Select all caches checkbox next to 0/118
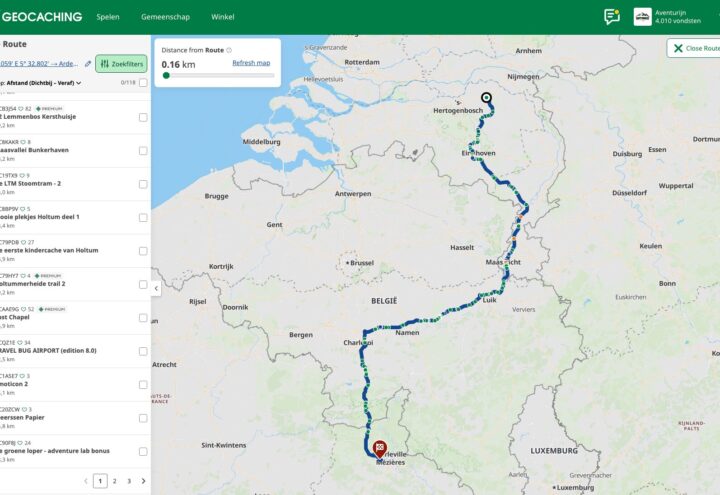The width and height of the screenshot is (720, 495). coord(143,83)
